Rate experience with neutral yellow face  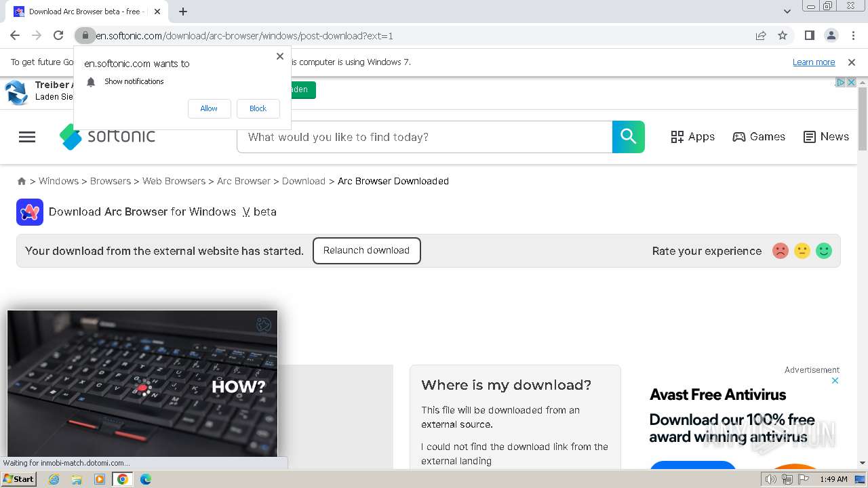coord(802,251)
